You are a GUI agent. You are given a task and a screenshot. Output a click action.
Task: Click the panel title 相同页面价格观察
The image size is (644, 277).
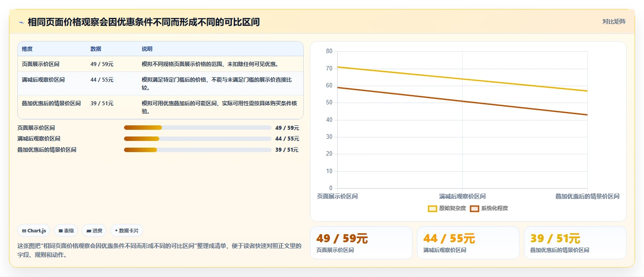coord(144,22)
